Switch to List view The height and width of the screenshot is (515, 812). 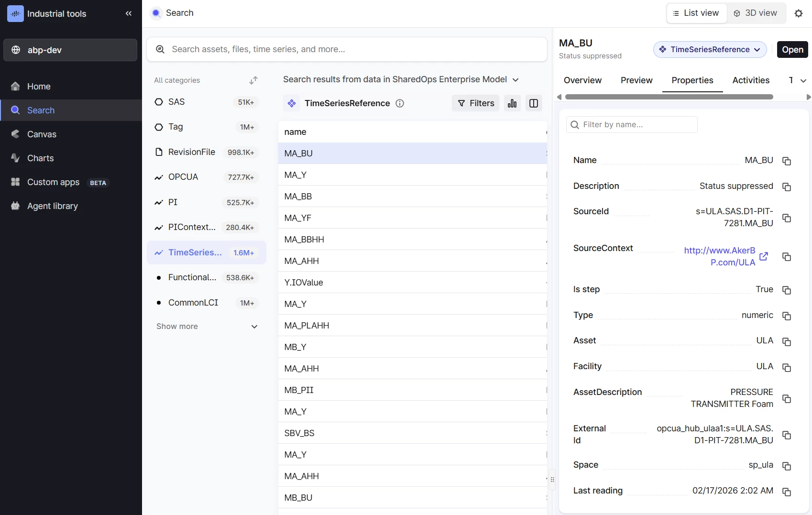point(696,13)
